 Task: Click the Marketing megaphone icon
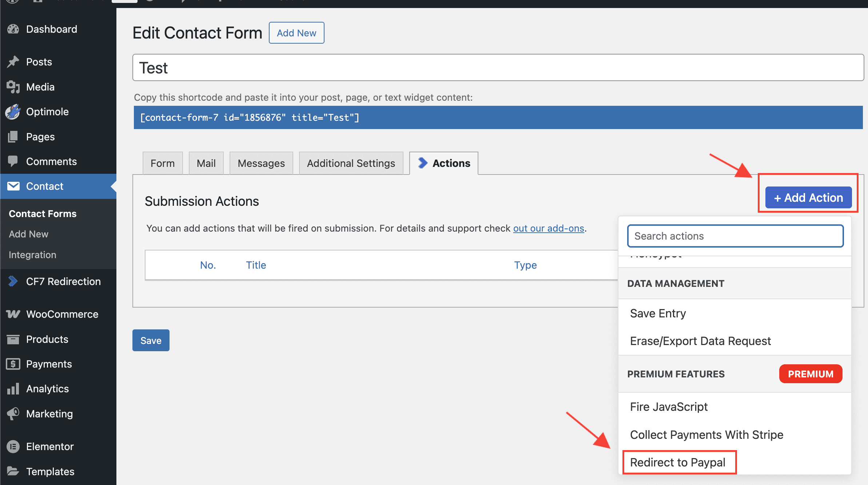(13, 414)
